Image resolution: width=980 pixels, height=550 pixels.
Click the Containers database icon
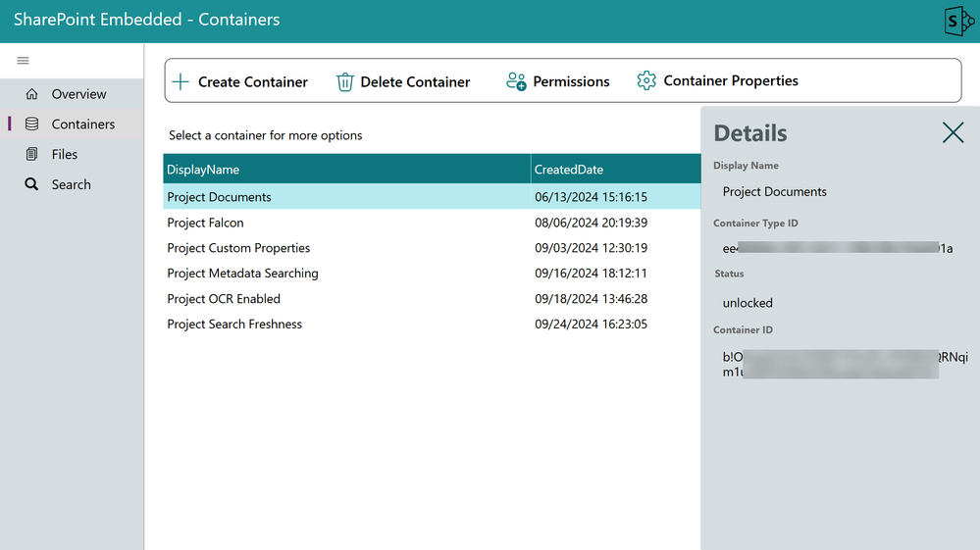31,124
